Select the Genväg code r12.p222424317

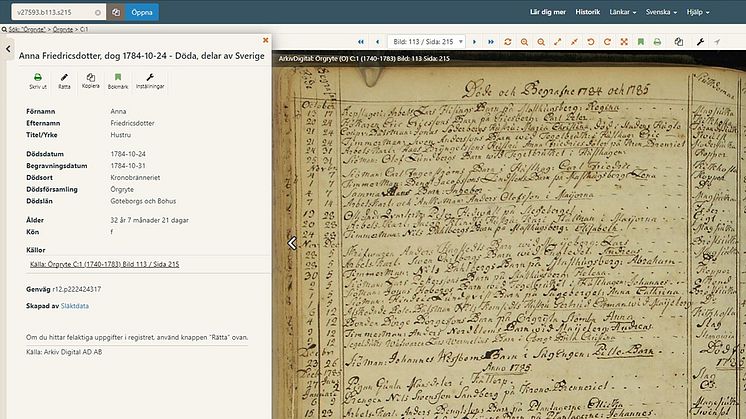(77, 289)
